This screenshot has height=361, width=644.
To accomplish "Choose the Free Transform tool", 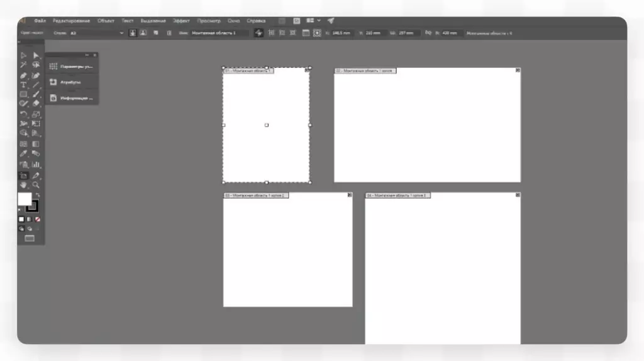I will pos(36,124).
